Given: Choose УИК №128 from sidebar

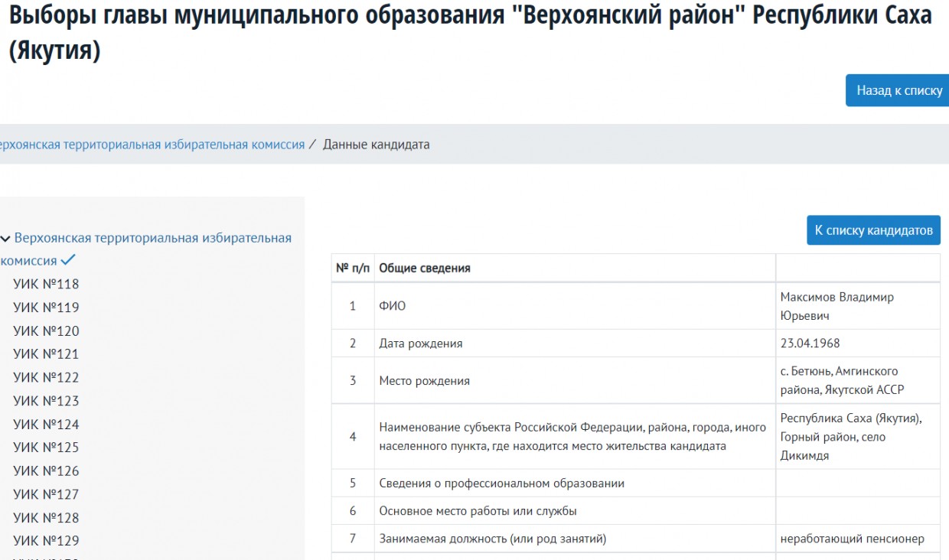Looking at the screenshot, I should [46, 518].
